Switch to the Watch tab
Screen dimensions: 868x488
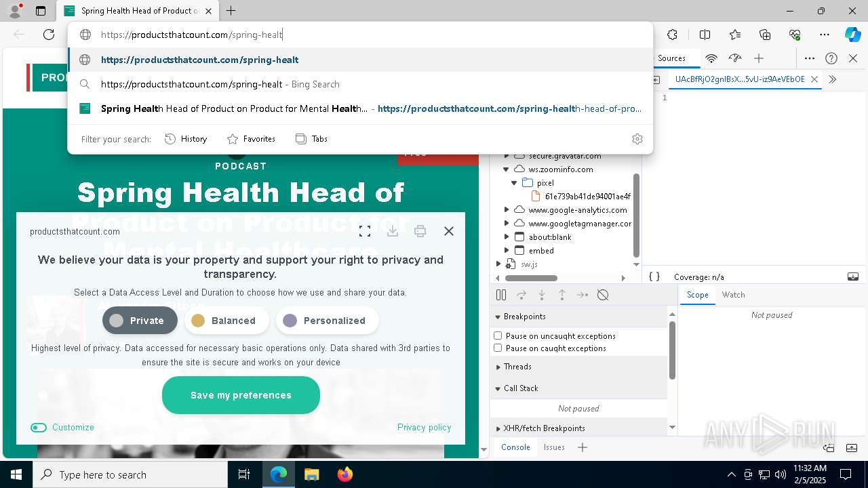tap(733, 295)
